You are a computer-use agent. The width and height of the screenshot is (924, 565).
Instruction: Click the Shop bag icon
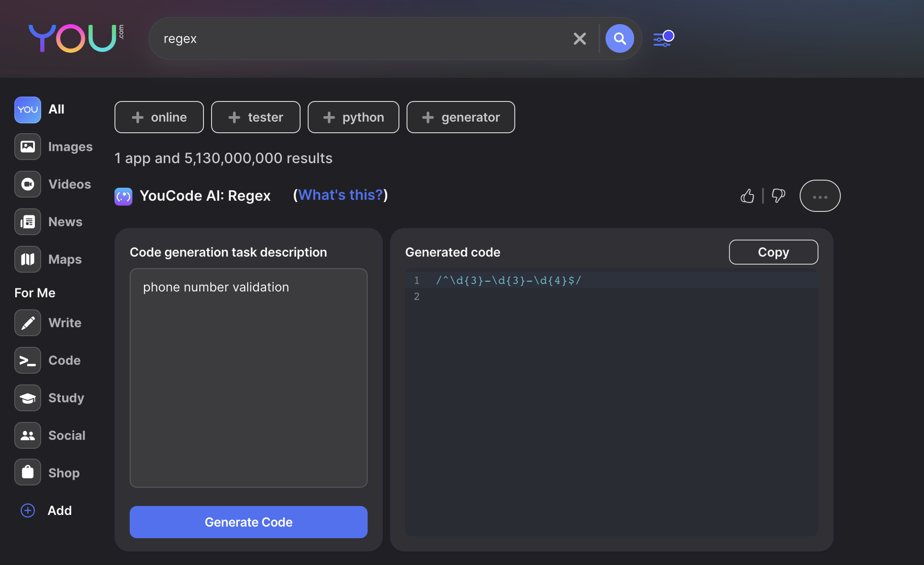coord(28,472)
